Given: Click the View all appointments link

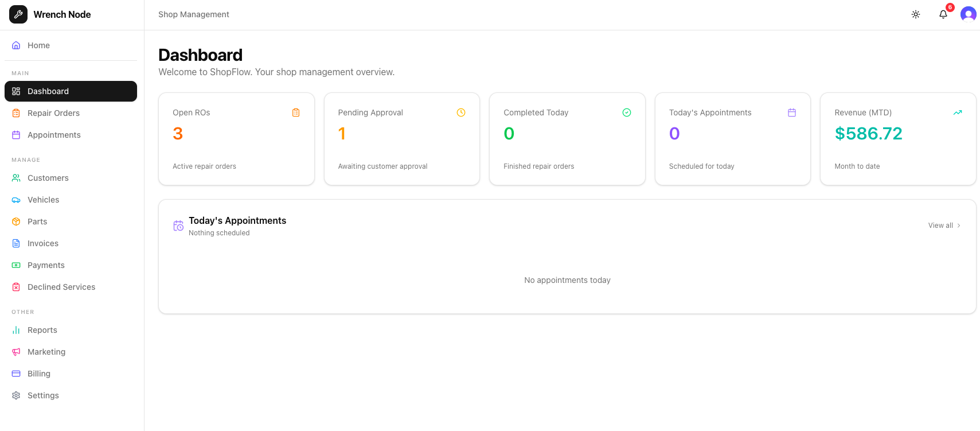Looking at the screenshot, I should coord(940,226).
